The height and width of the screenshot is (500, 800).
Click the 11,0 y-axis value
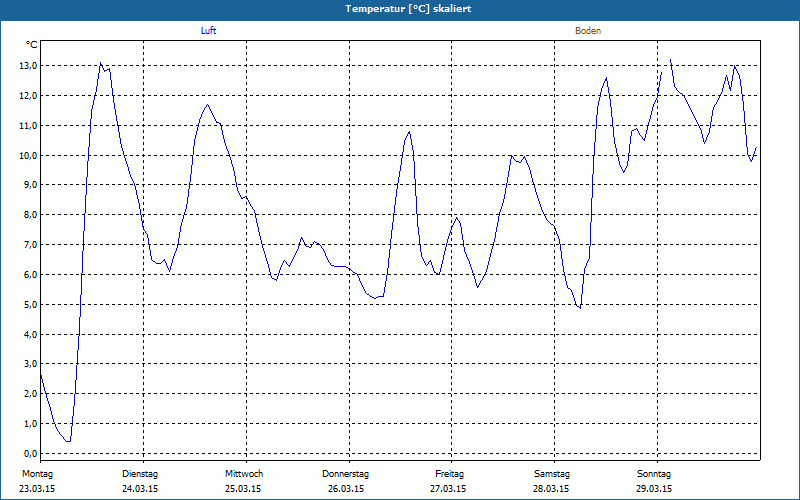click(x=28, y=126)
